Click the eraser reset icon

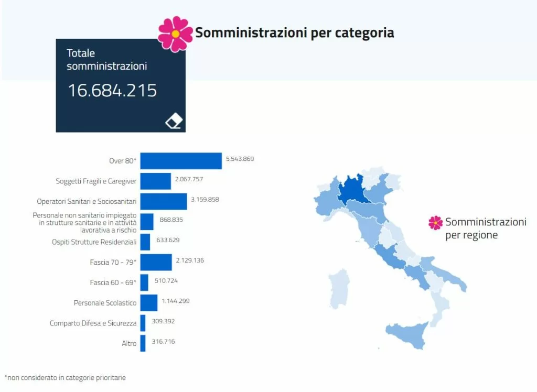(174, 122)
